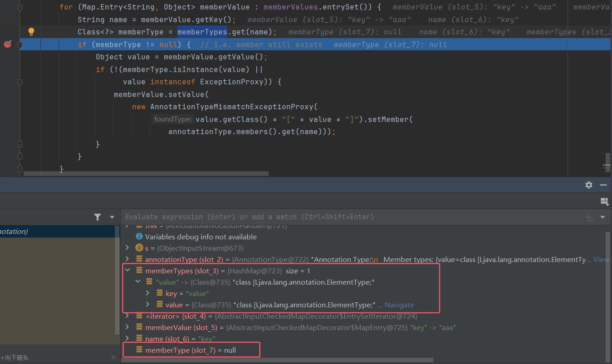Click the fold marker beside 'value instanceof ExceptionProxy'
612x364 pixels.
tap(20, 82)
